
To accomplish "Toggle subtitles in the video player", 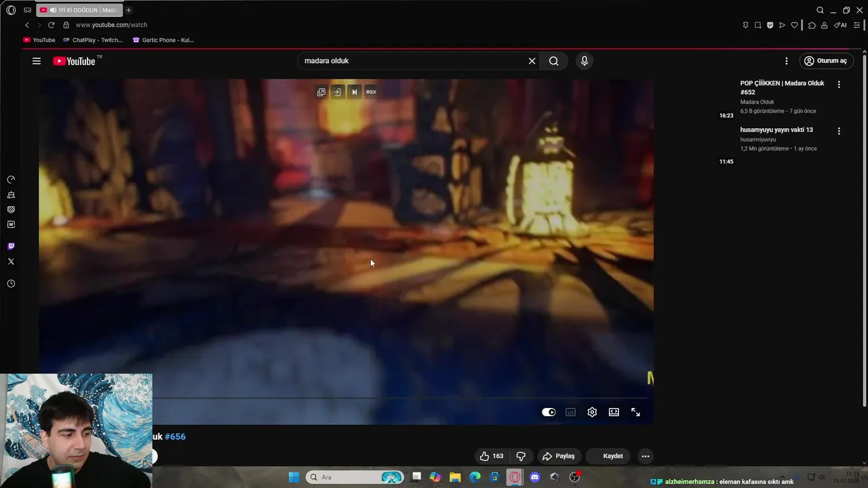I will pyautogui.click(x=570, y=412).
